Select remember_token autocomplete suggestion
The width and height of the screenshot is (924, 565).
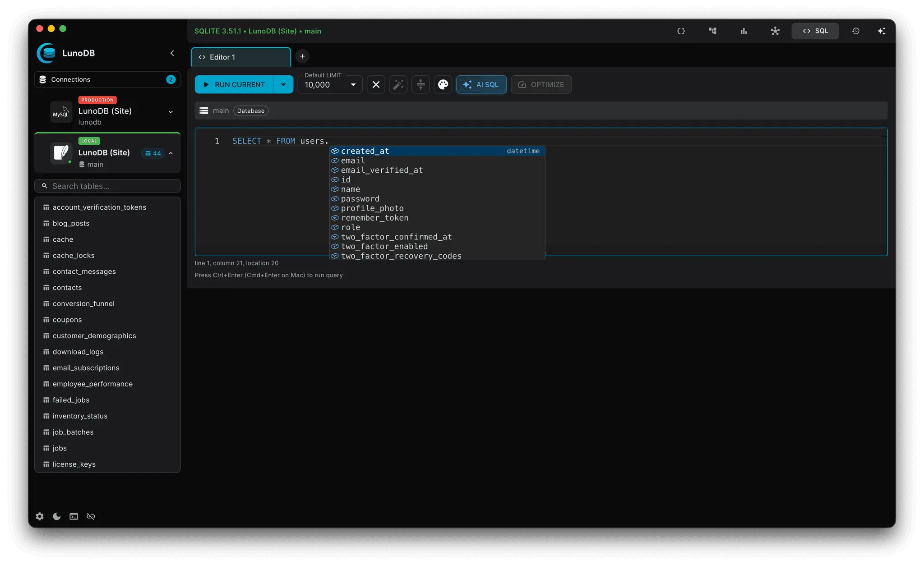(x=437, y=218)
